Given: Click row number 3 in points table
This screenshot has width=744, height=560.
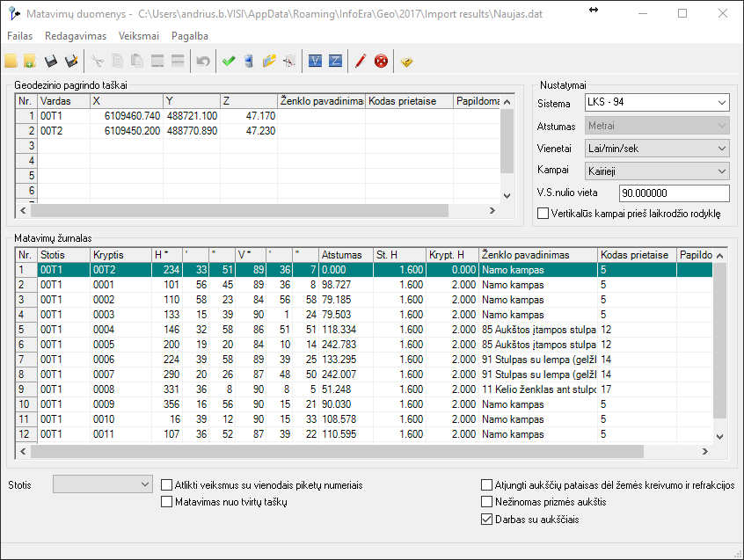Looking at the screenshot, I should click(x=26, y=146).
